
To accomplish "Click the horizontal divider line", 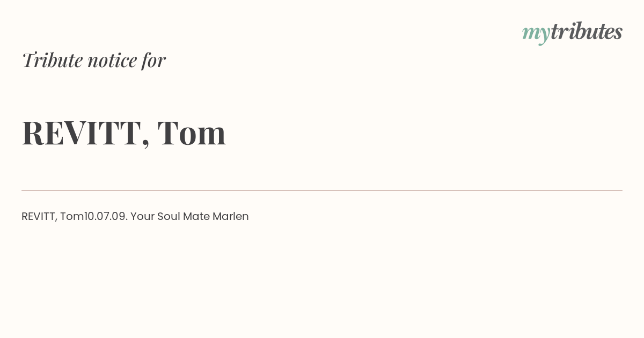I will 322,190.
